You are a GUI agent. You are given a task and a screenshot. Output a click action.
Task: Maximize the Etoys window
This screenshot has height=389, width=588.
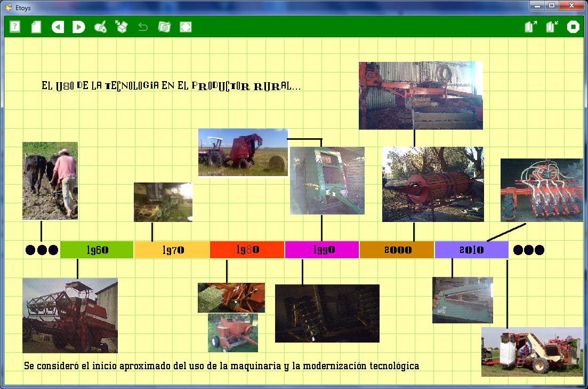(x=552, y=6)
